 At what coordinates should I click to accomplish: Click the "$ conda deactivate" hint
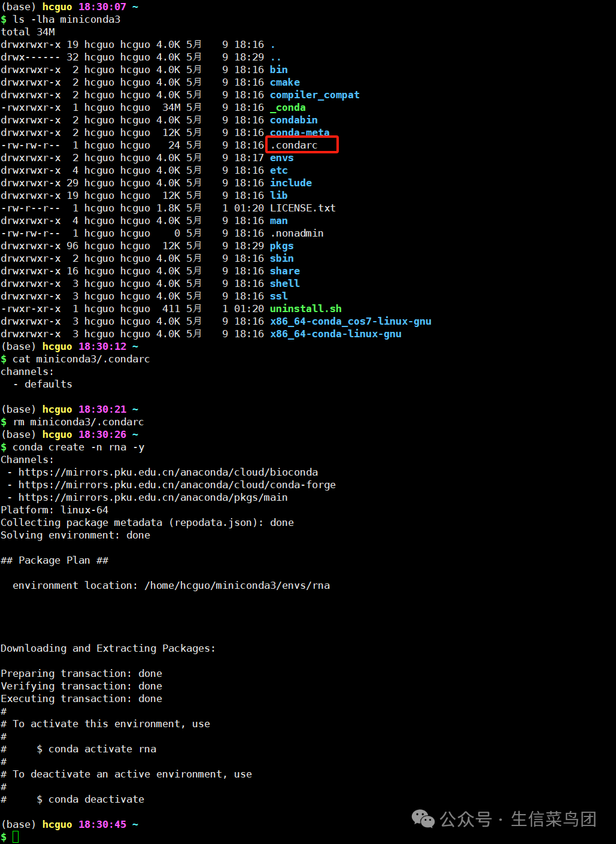click(x=90, y=799)
